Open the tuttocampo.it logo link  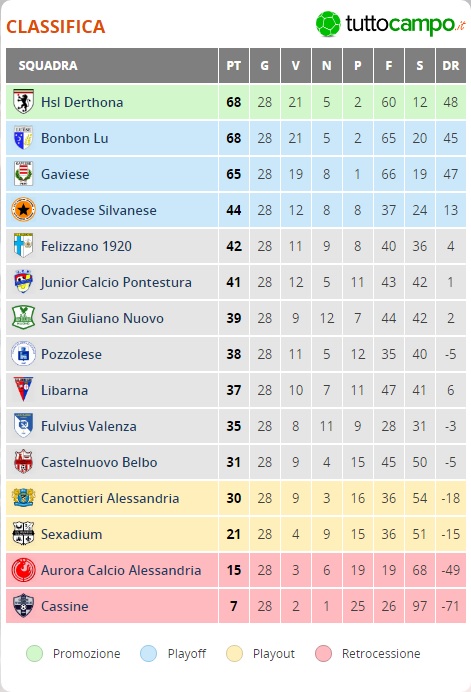tap(390, 24)
